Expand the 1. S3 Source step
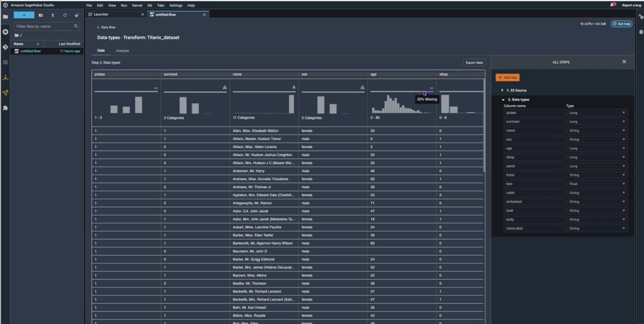 pyautogui.click(x=502, y=90)
